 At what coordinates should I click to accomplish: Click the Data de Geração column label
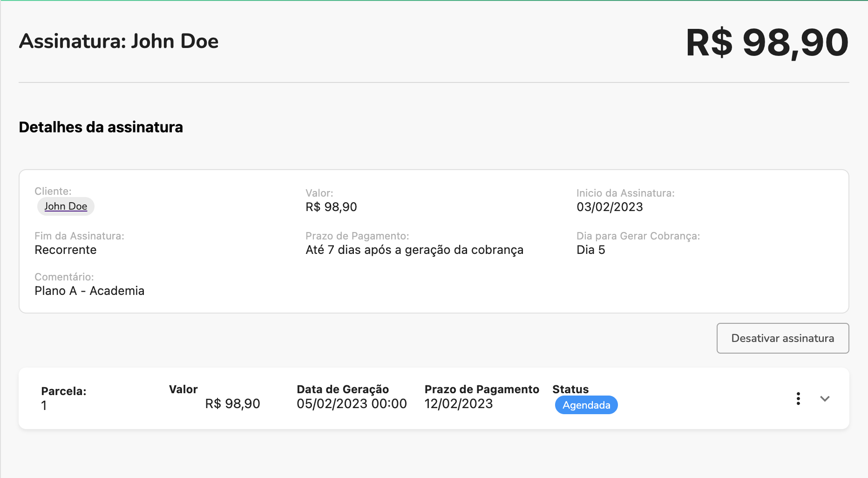[342, 389]
